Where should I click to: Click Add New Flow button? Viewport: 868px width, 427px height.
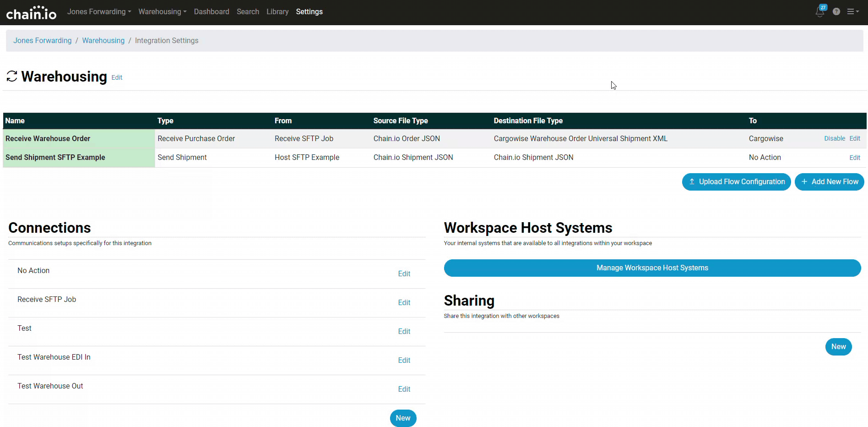(830, 182)
